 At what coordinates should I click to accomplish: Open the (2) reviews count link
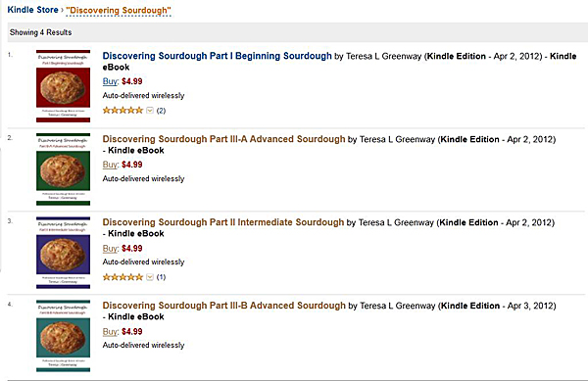(161, 111)
